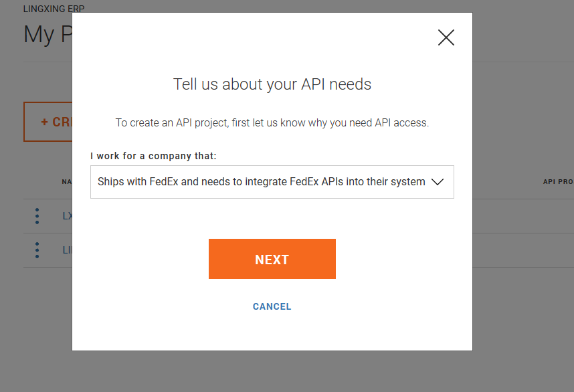
Task: Close the API needs dialog with X
Action: tap(446, 37)
